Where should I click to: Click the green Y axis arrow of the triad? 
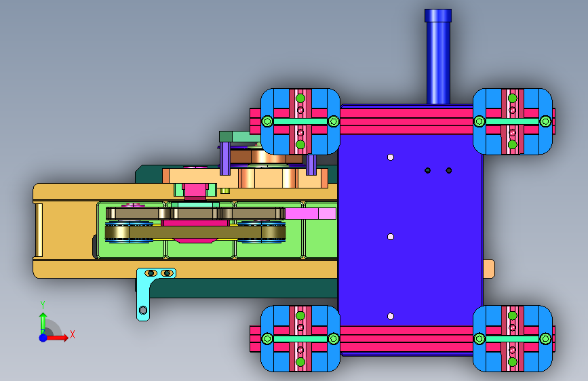43,321
